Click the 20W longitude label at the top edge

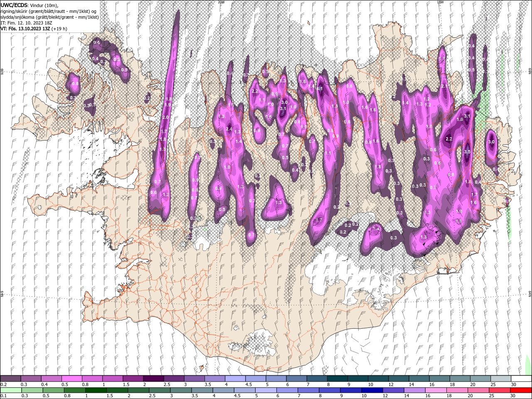[x=221, y=2]
